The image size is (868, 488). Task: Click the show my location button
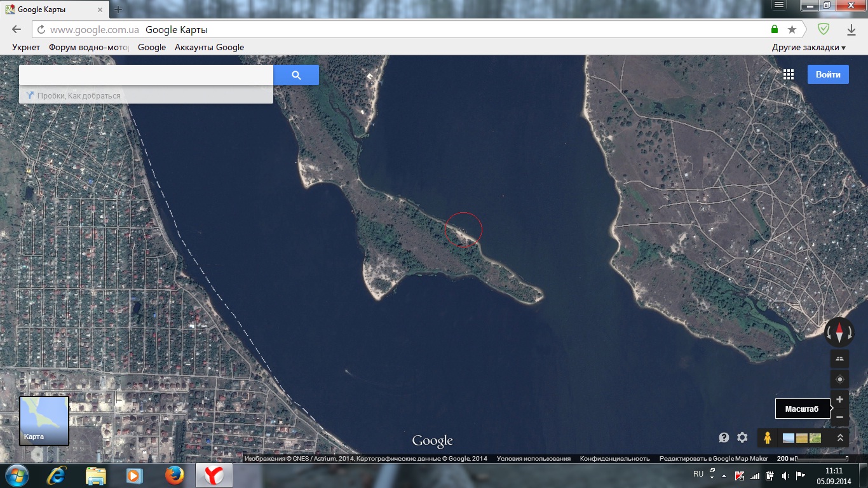(x=839, y=379)
